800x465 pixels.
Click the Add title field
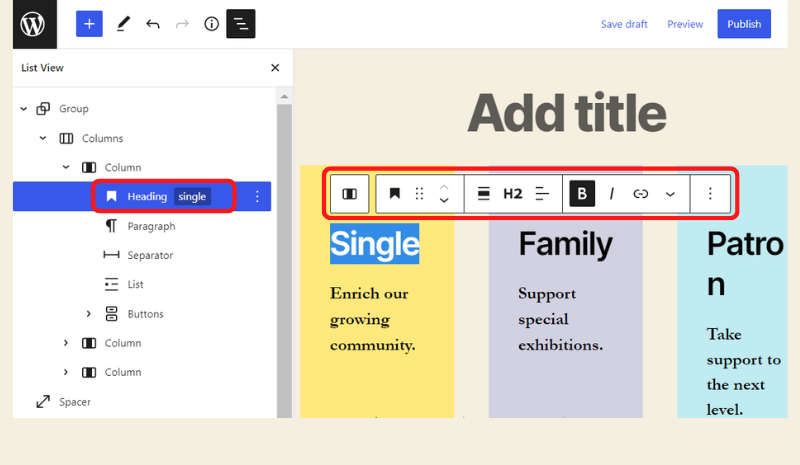(x=566, y=113)
